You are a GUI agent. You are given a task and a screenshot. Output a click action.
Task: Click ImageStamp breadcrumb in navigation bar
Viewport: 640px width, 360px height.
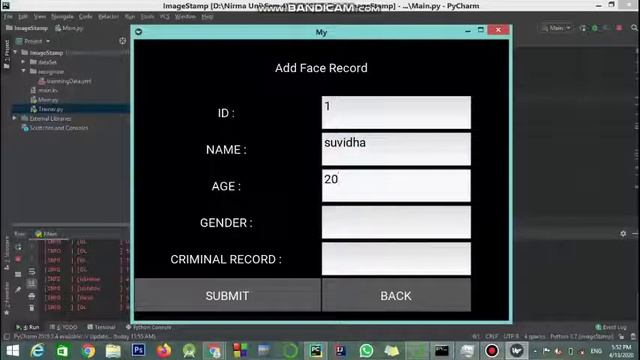[x=27, y=28]
